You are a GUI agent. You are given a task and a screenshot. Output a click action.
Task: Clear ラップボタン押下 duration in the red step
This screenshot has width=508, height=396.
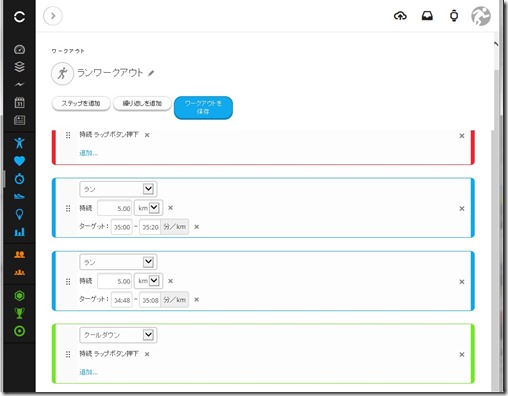[147, 135]
